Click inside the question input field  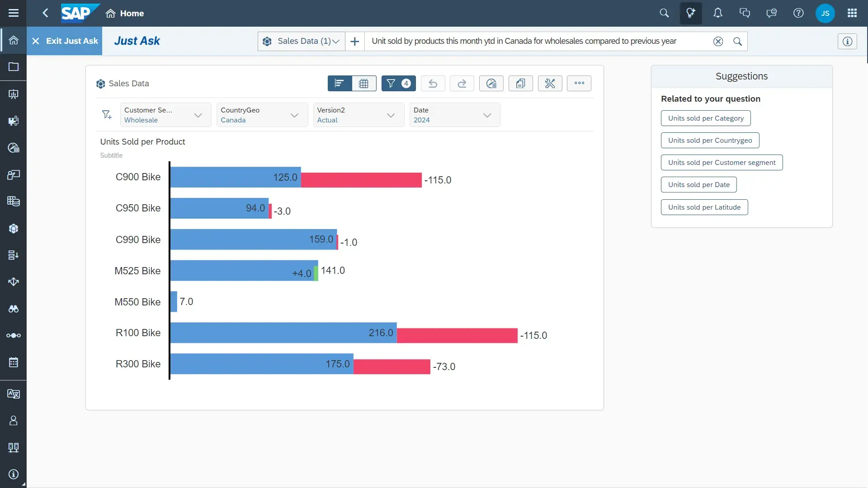pos(520,41)
